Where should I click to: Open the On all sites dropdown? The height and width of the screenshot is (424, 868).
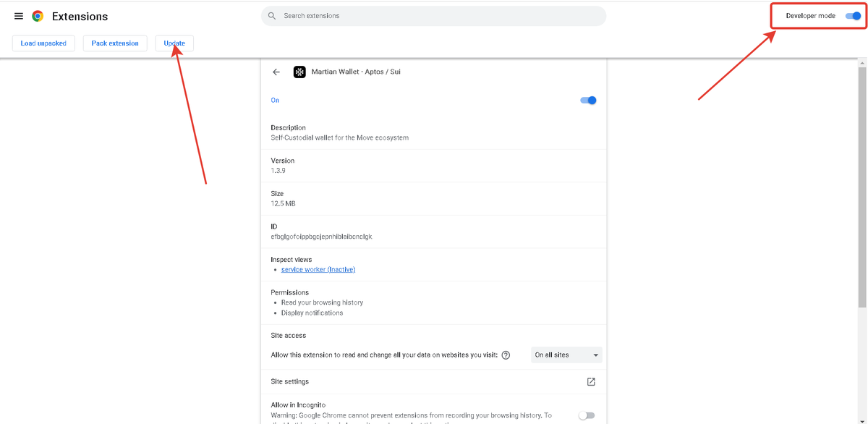pos(566,355)
